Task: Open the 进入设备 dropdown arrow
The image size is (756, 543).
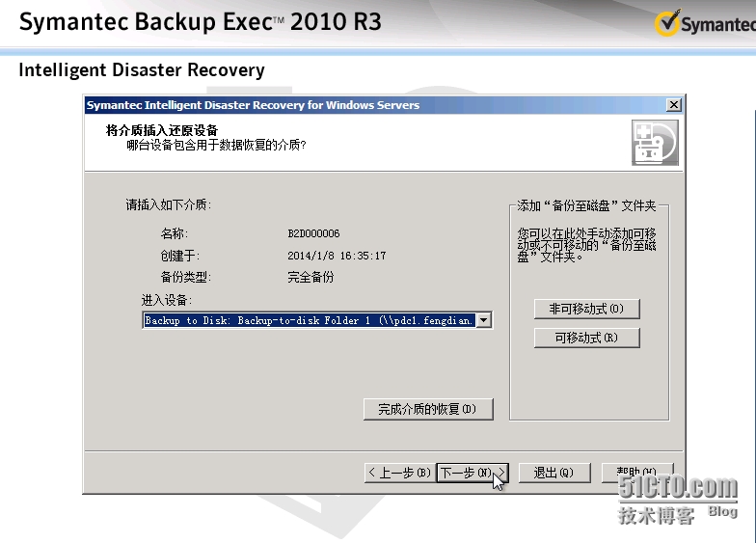Action: click(x=484, y=320)
